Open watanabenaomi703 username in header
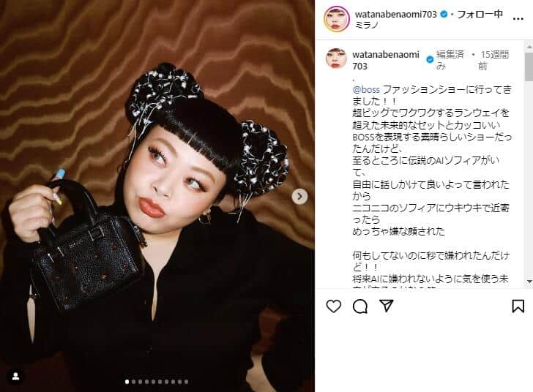 pyautogui.click(x=395, y=15)
